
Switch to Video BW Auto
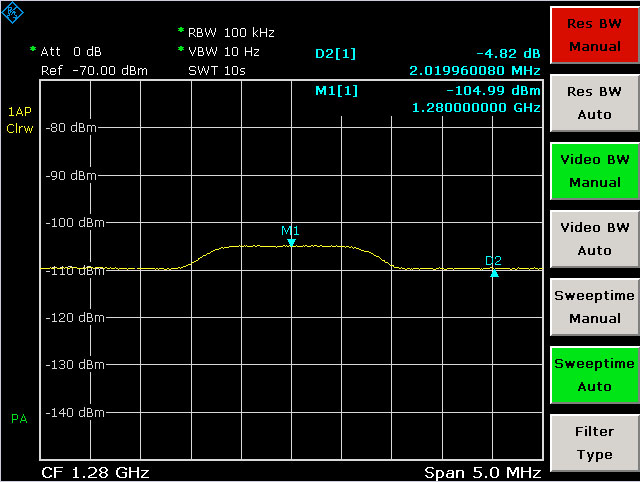tap(595, 239)
